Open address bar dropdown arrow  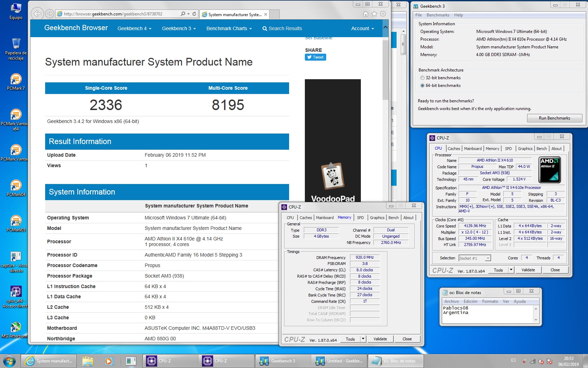189,14
